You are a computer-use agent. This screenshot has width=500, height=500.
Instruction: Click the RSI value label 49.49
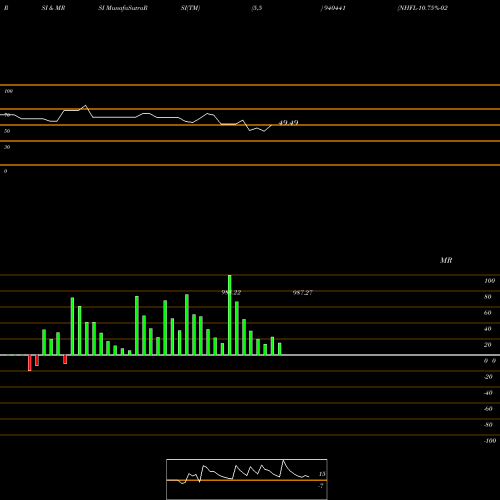tap(288, 122)
